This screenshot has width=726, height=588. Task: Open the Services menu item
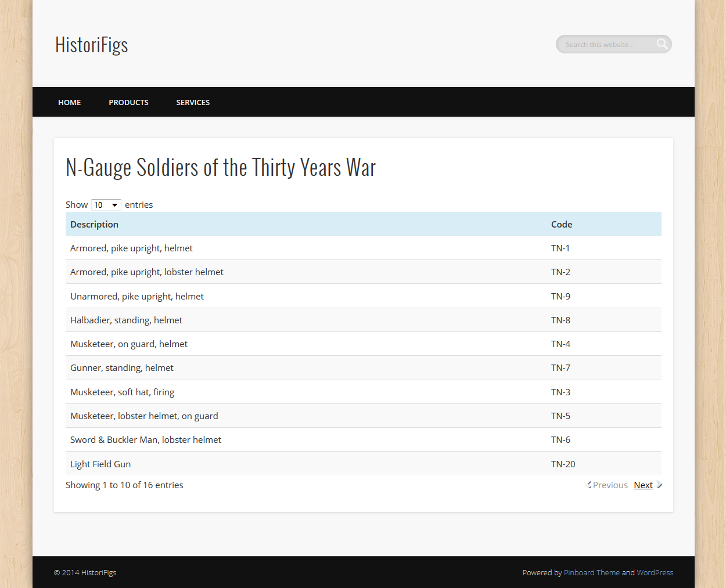(193, 102)
